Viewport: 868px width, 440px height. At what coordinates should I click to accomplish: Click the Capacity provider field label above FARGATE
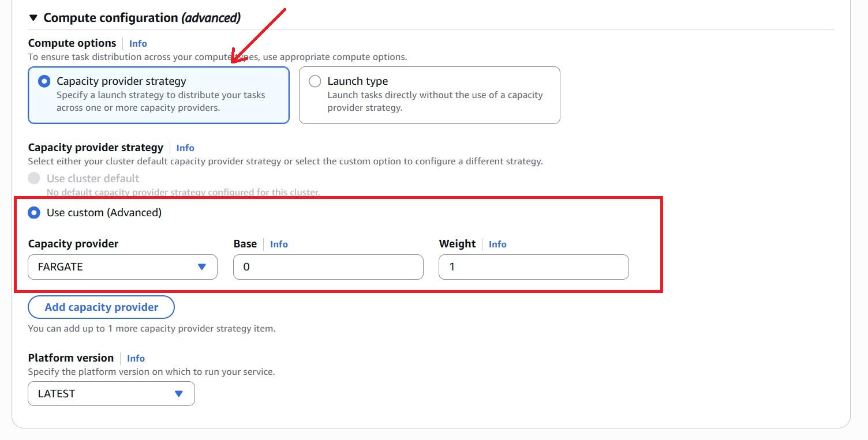(73, 244)
